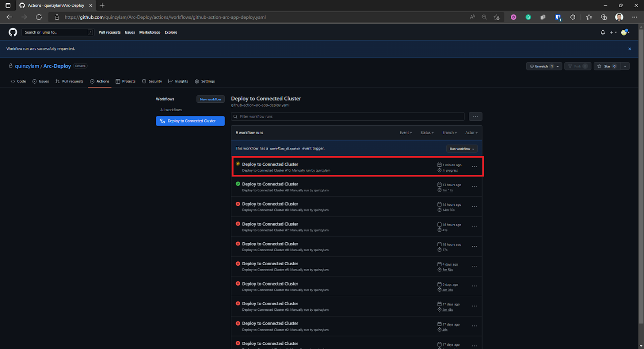
Task: Expand the Actor filter dropdown
Action: [x=471, y=133]
